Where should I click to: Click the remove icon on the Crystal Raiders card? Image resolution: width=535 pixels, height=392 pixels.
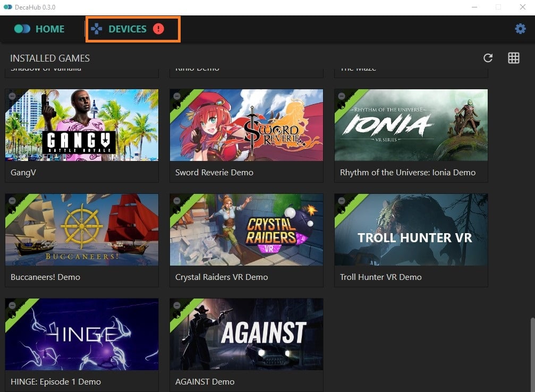[177, 201]
